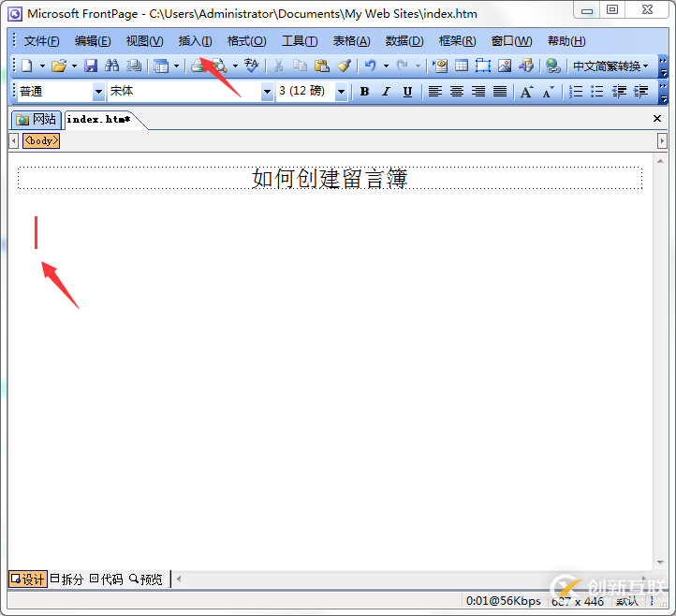This screenshot has width=676, height=616.
Task: Align text to the left
Action: click(x=435, y=92)
